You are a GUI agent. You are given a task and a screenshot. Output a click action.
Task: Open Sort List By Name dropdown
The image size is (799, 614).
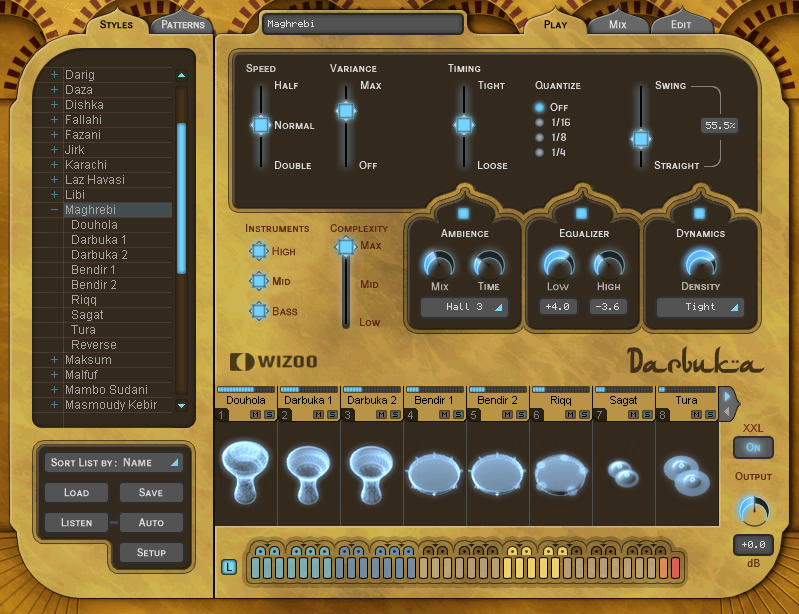(x=114, y=463)
